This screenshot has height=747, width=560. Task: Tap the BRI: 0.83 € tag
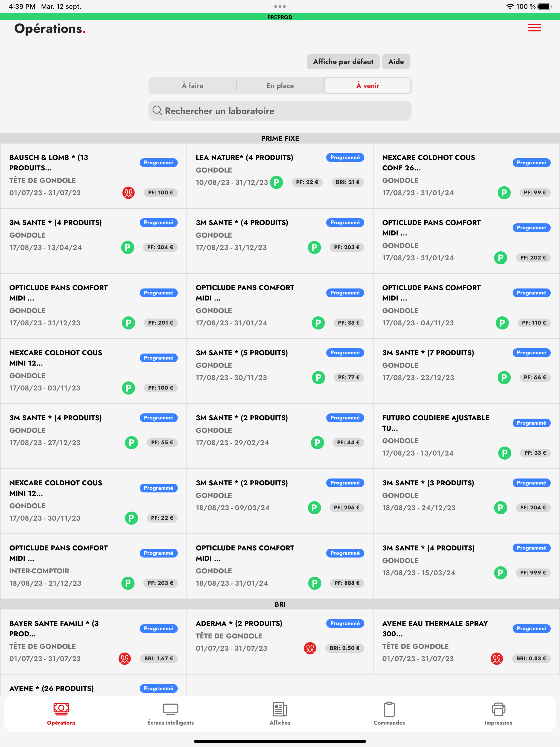[531, 658]
